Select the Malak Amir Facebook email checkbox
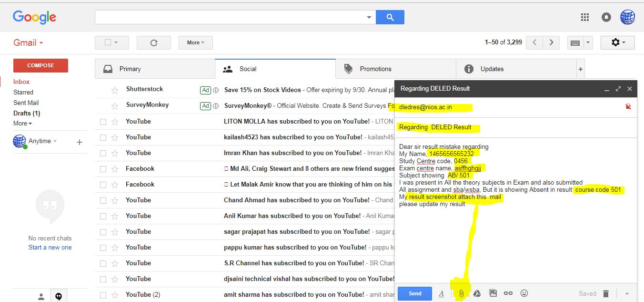 (x=103, y=185)
